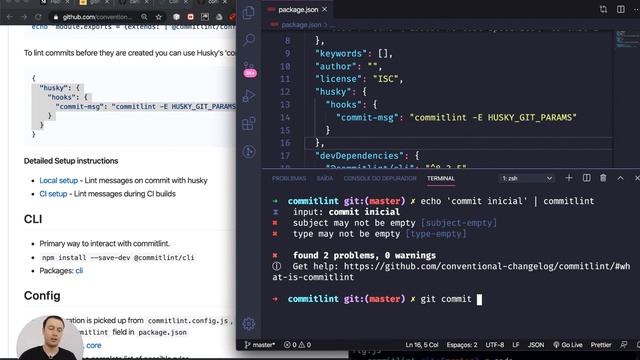The image size is (640, 360).
Task: Select the TERMINAL panel tab
Action: pos(441,178)
